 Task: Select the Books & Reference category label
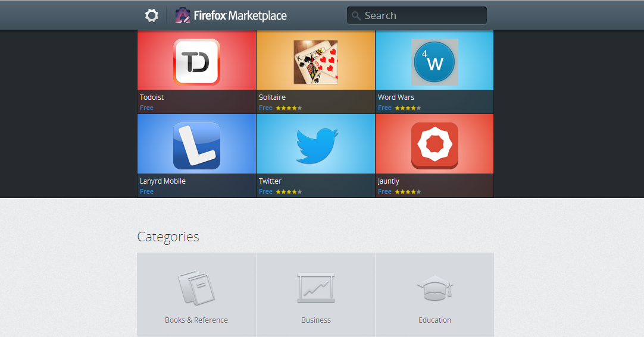pyautogui.click(x=196, y=320)
